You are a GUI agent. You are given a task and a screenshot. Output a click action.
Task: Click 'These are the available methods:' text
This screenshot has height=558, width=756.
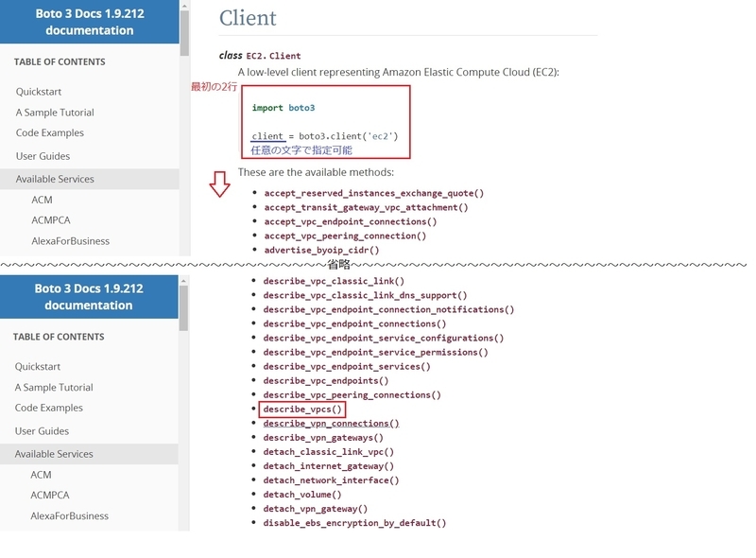(x=316, y=172)
